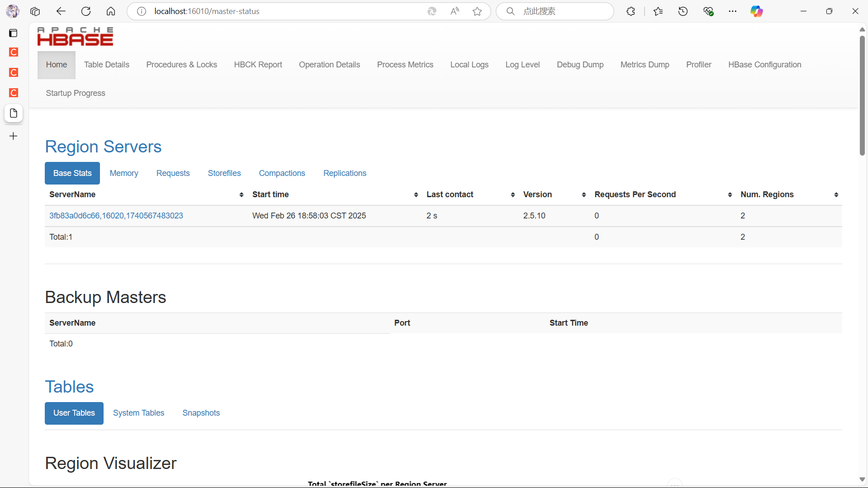
Task: Go back to the previous page
Action: [61, 11]
